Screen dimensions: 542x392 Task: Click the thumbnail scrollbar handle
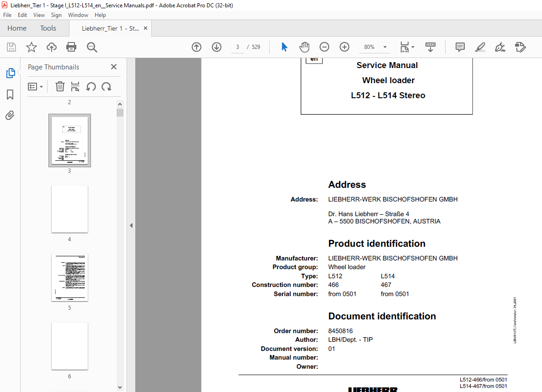click(120, 113)
